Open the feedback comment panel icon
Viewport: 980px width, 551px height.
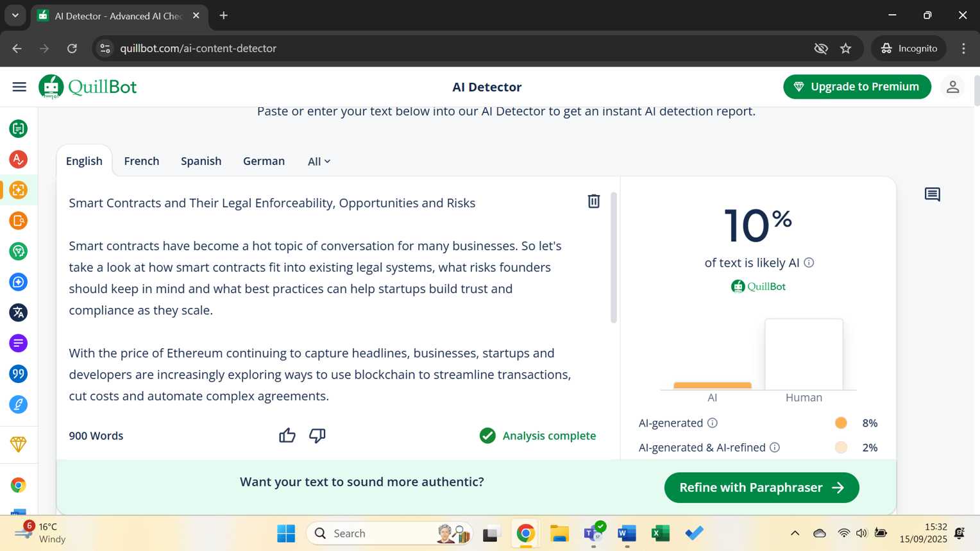932,194
